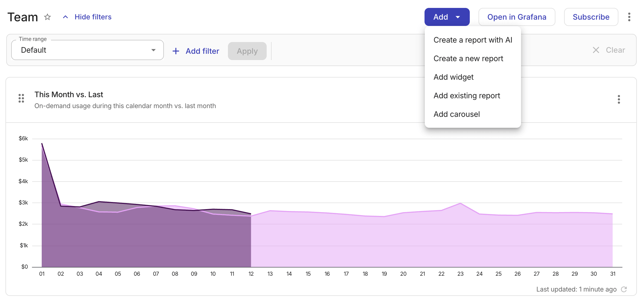
Task: Star the Team dashboard as favorite
Action: click(x=47, y=17)
